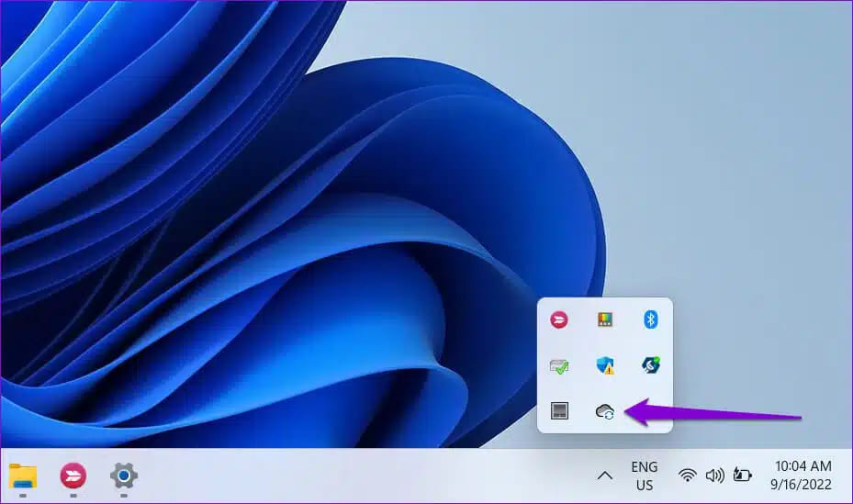Collapse the hidden icons chevron
The height and width of the screenshot is (504, 853).
(604, 476)
